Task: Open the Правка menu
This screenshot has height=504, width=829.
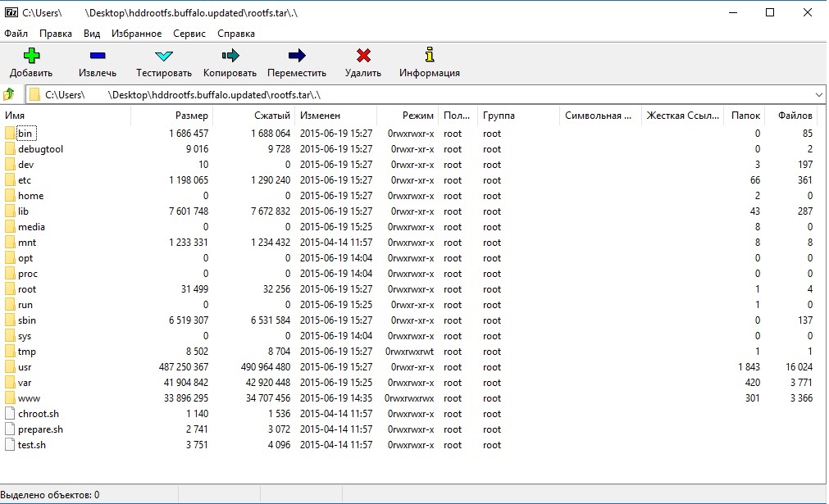Action: coord(56,34)
